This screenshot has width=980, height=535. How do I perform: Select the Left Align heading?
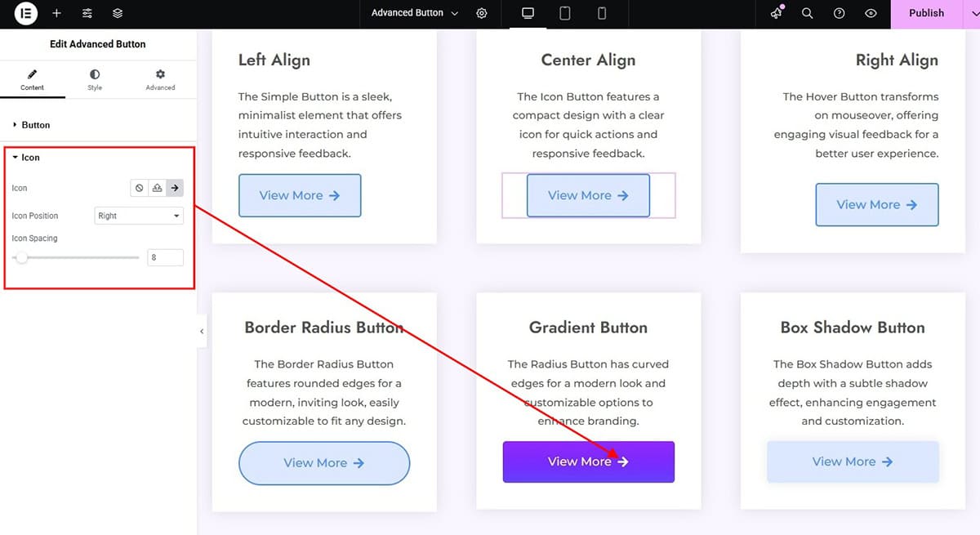(274, 60)
